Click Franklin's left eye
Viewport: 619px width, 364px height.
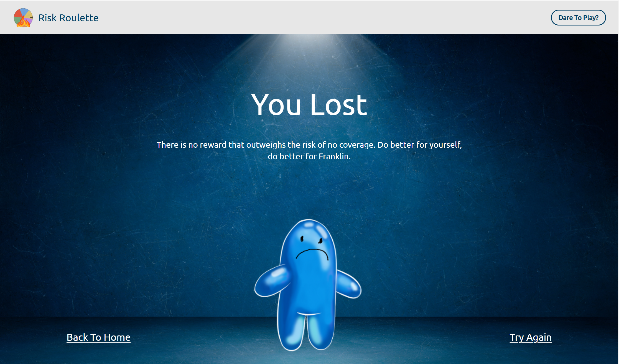point(302,239)
